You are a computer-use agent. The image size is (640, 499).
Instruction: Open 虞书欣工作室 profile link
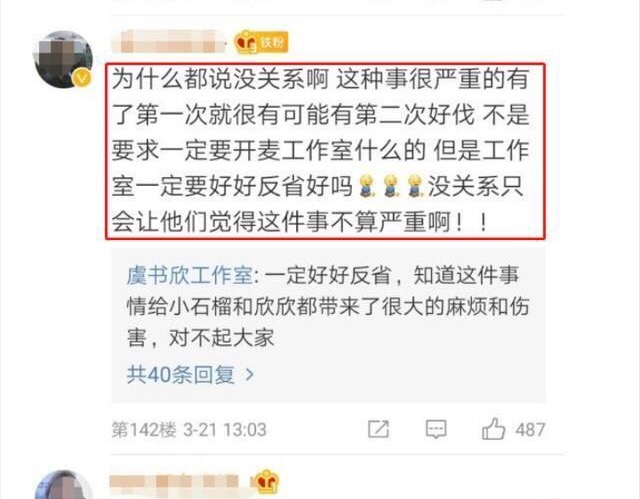pos(190,275)
